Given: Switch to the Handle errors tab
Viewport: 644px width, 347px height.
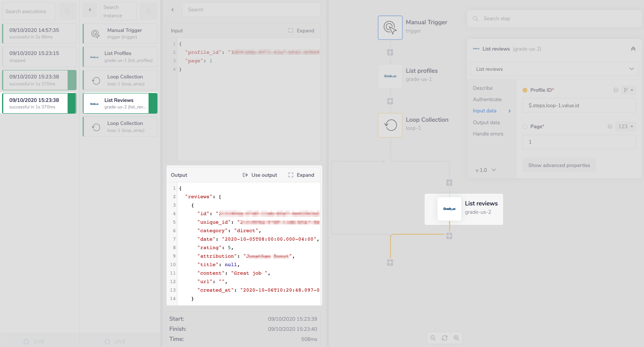Looking at the screenshot, I should (x=488, y=134).
